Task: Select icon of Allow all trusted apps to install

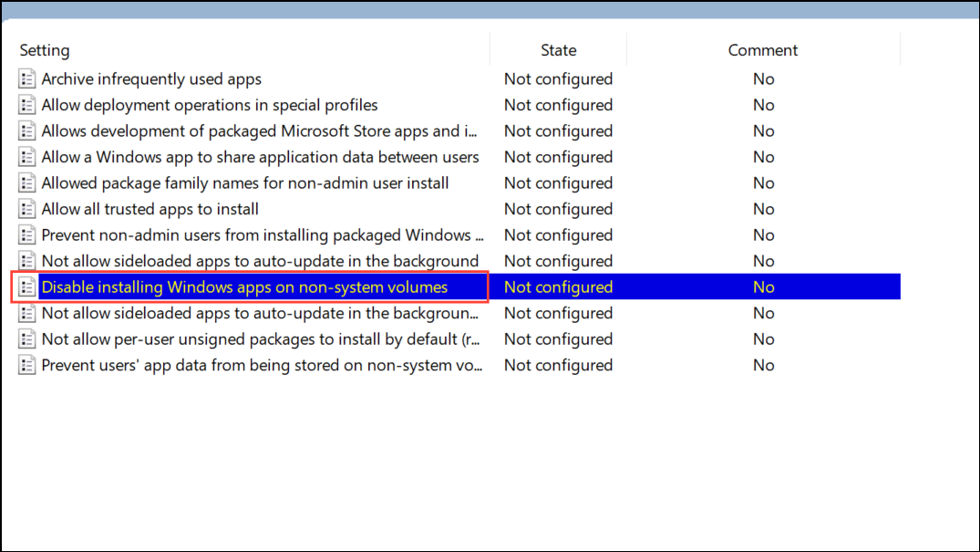Action: (26, 209)
